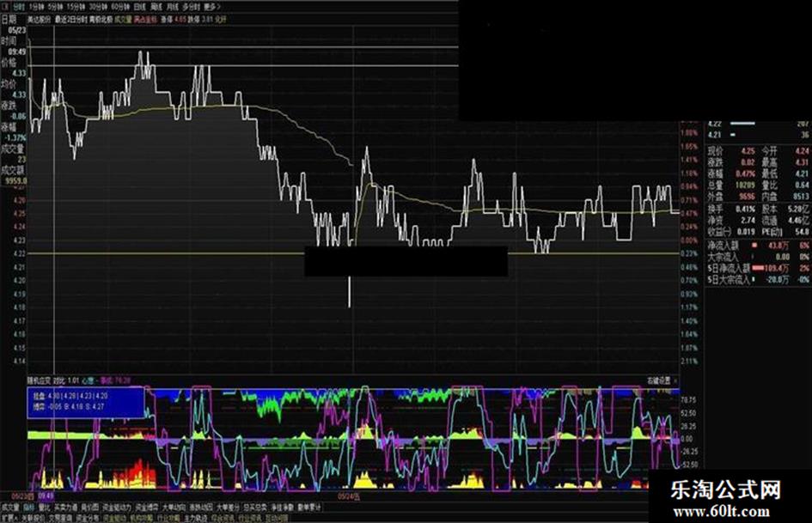Select 资金驱动力 indicator tab
This screenshot has width=812, height=523.
[117, 507]
